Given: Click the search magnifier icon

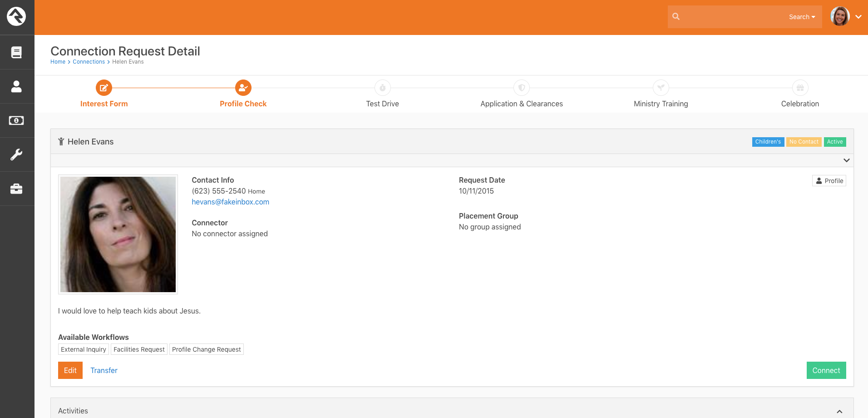Looking at the screenshot, I should (676, 16).
